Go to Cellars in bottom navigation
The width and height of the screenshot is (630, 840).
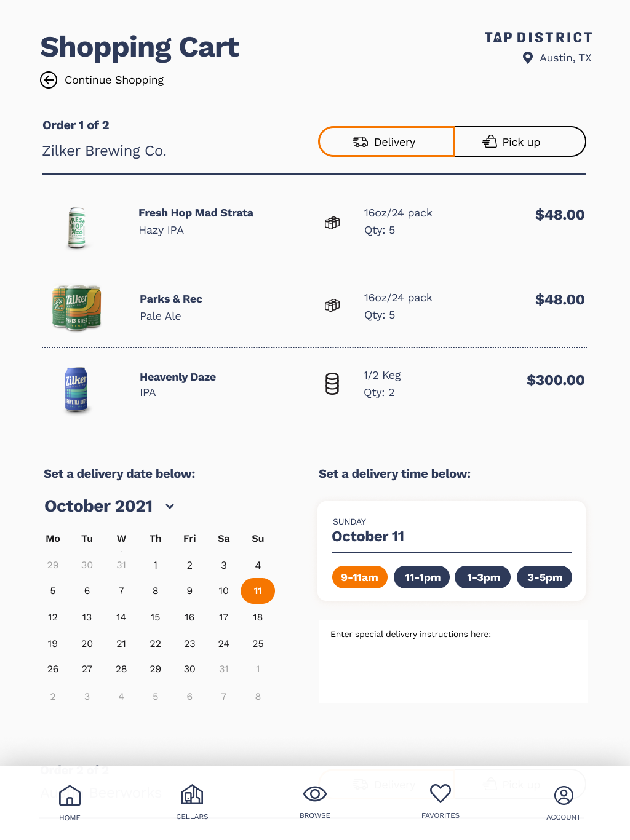(192, 796)
